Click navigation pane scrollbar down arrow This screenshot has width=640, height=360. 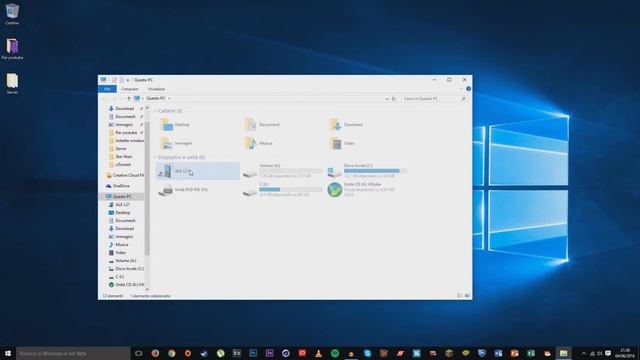147,289
